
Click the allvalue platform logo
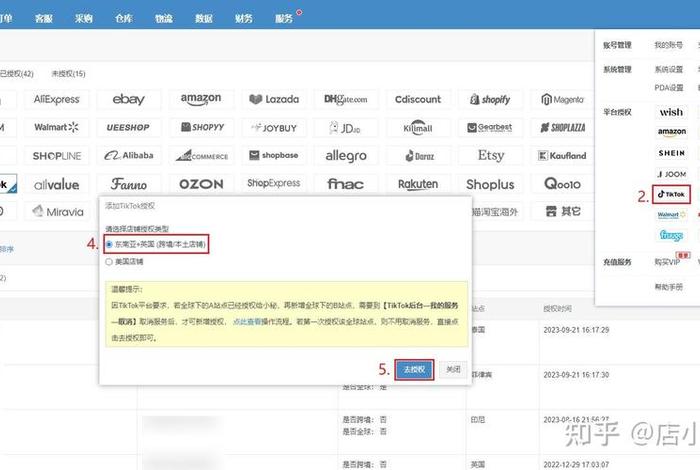57,184
